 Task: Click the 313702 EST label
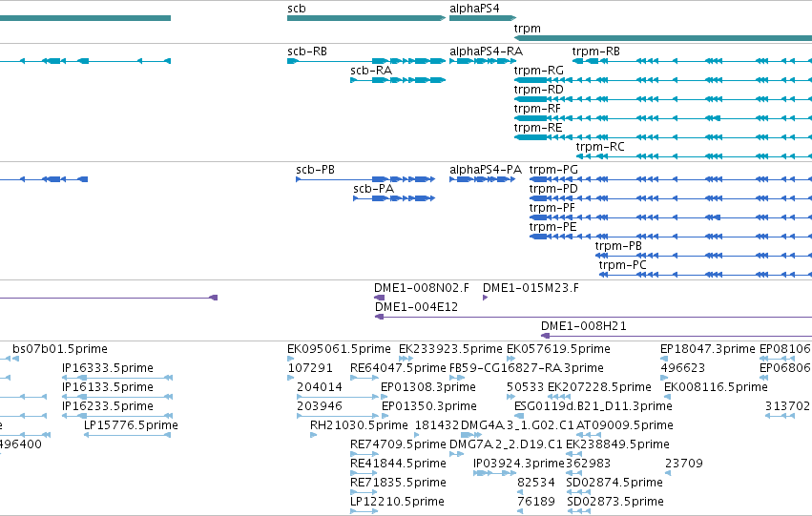coord(787,406)
